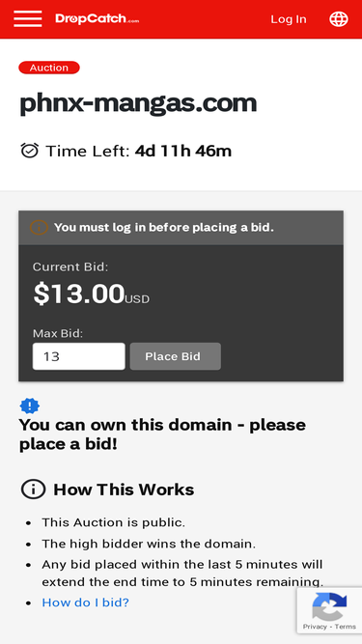Focus the Max Bid input field
Viewport: 362px width, 644px height.
tap(79, 356)
